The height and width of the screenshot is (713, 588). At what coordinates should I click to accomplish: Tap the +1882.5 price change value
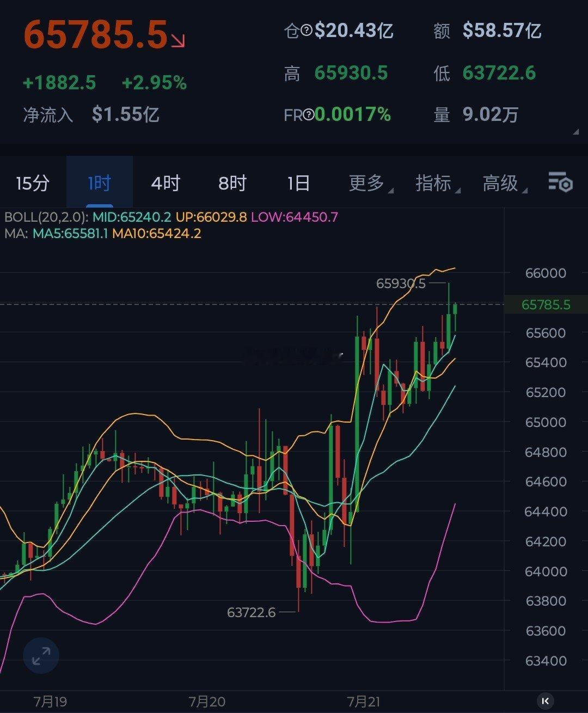59,83
